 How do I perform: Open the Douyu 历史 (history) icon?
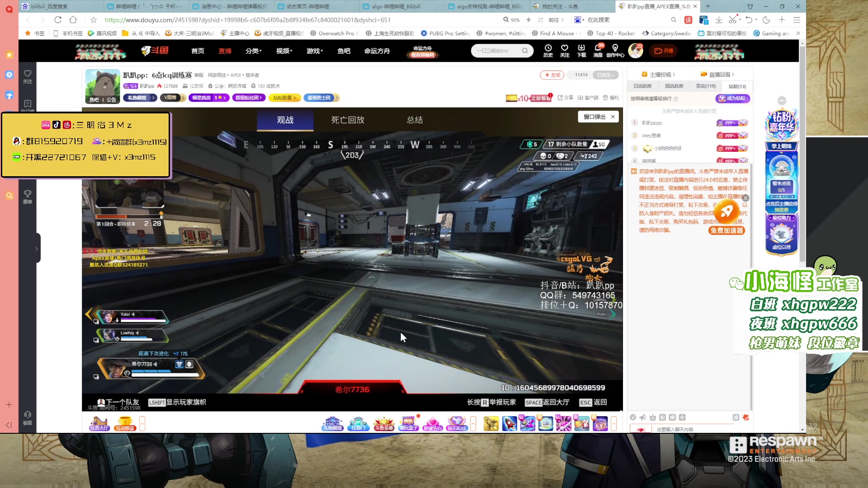[548, 50]
